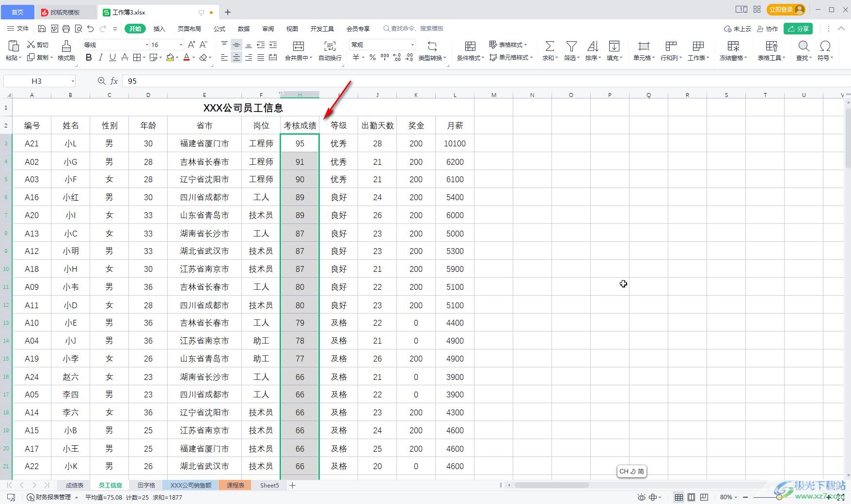Open the 插入 (Insert) ribbon tab
Viewport: 851px width, 504px height.
pyautogui.click(x=159, y=29)
